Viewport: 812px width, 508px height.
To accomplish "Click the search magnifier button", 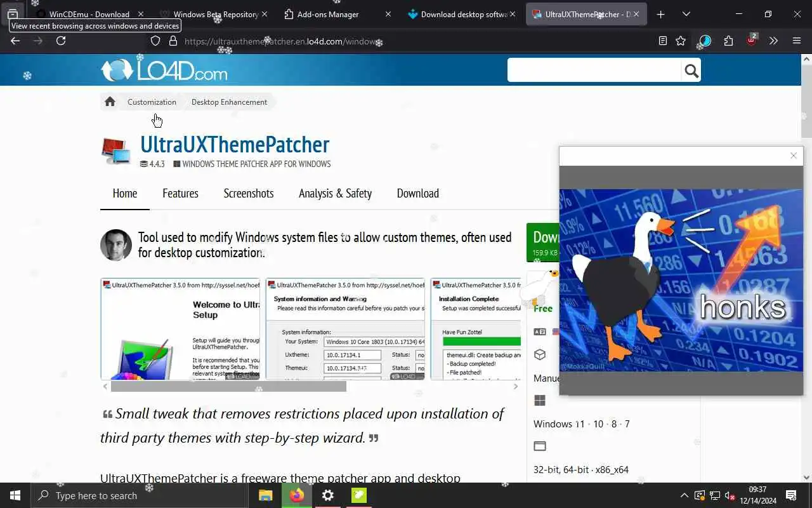I will [691, 70].
